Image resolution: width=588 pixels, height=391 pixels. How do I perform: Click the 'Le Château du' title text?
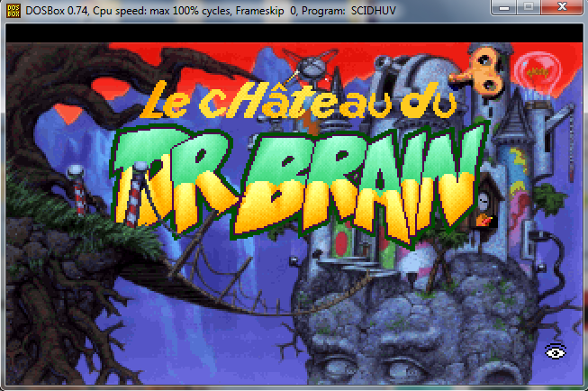pos(298,101)
